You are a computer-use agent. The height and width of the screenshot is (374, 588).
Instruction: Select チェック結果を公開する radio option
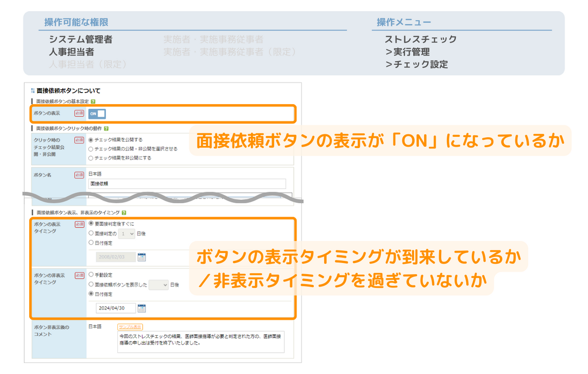(91, 140)
